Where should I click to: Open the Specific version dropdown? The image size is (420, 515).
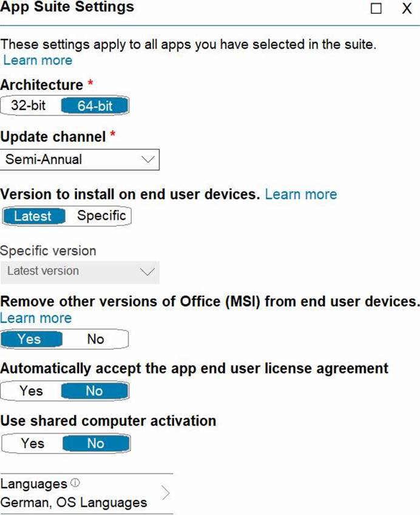pyautogui.click(x=80, y=271)
